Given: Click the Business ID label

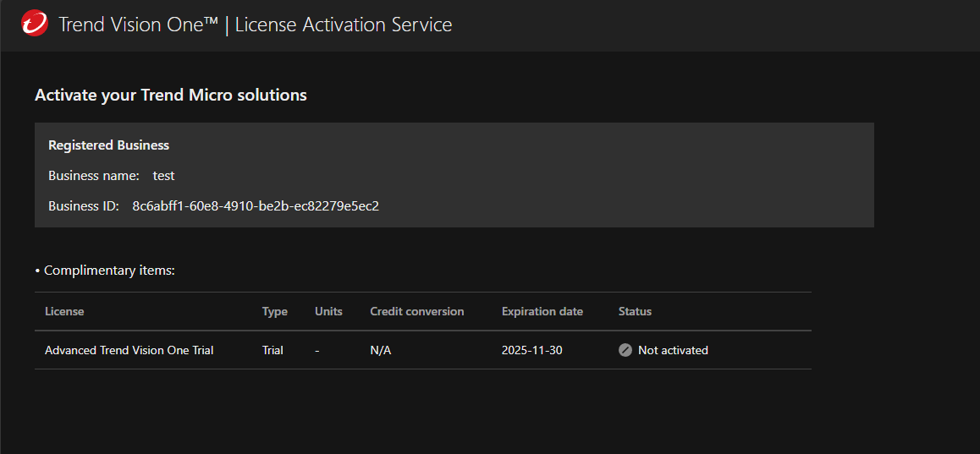Looking at the screenshot, I should (83, 206).
